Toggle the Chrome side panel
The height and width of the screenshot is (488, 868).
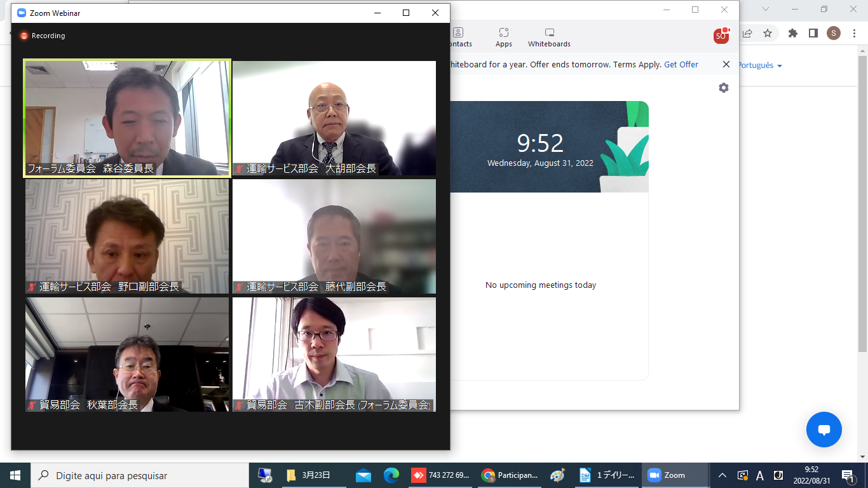813,33
